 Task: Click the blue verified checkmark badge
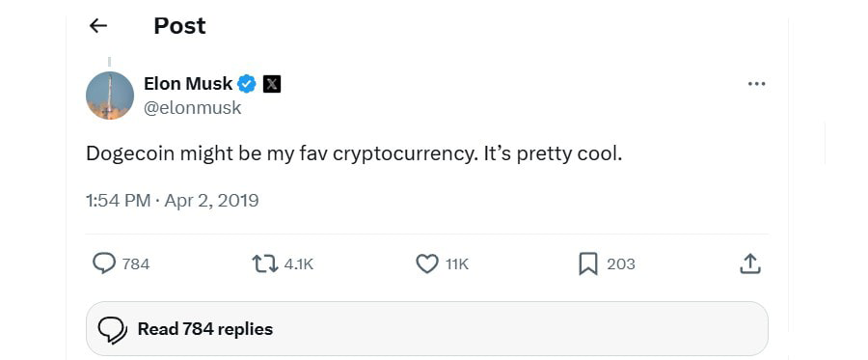click(247, 84)
